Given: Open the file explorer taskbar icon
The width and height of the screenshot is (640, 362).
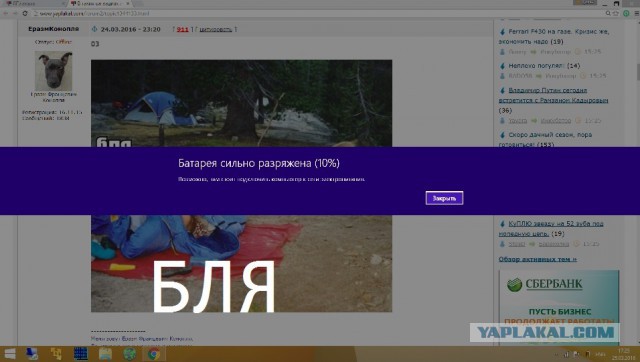Looking at the screenshot, I should click(105, 354).
